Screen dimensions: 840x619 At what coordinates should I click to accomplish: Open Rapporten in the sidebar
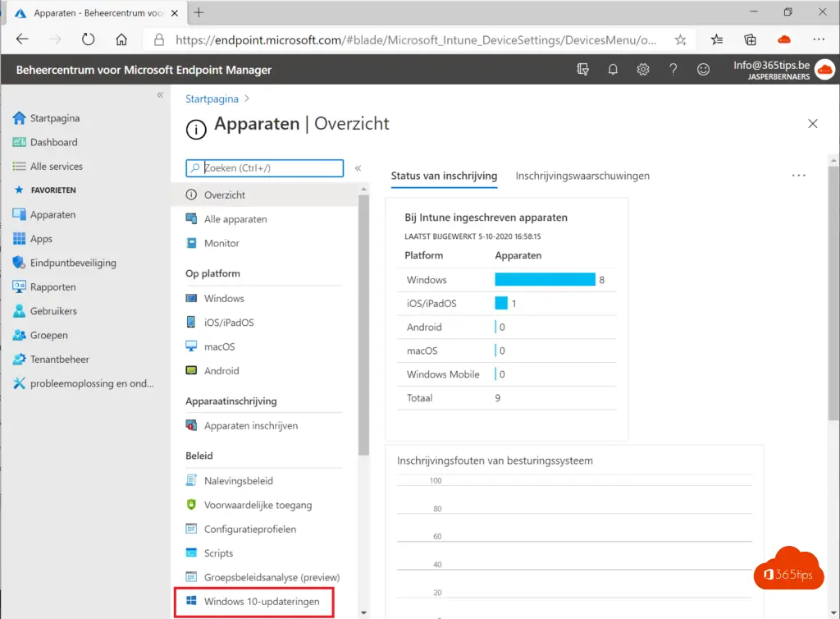(52, 287)
